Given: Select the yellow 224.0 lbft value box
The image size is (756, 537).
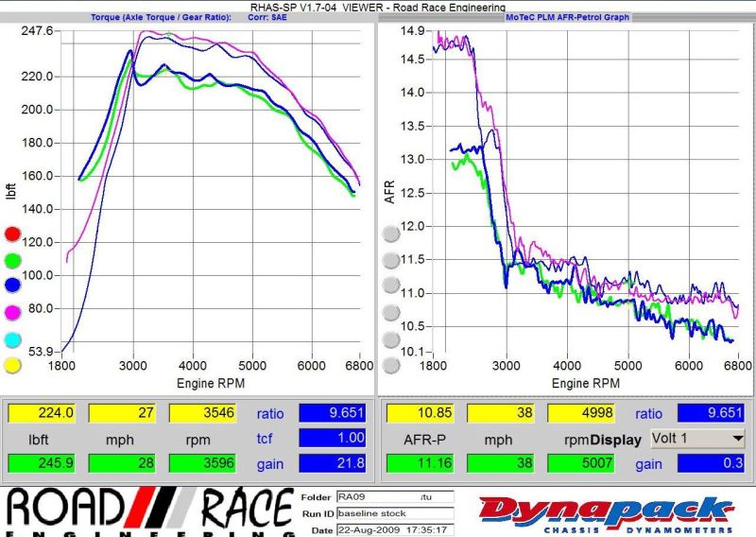Looking at the screenshot, I should (x=41, y=413).
